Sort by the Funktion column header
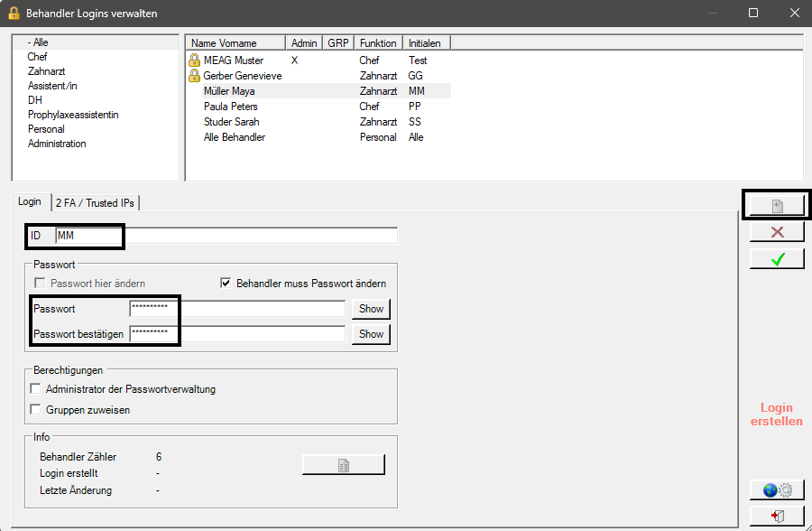Viewport: 812px width, 531px height. (378, 43)
